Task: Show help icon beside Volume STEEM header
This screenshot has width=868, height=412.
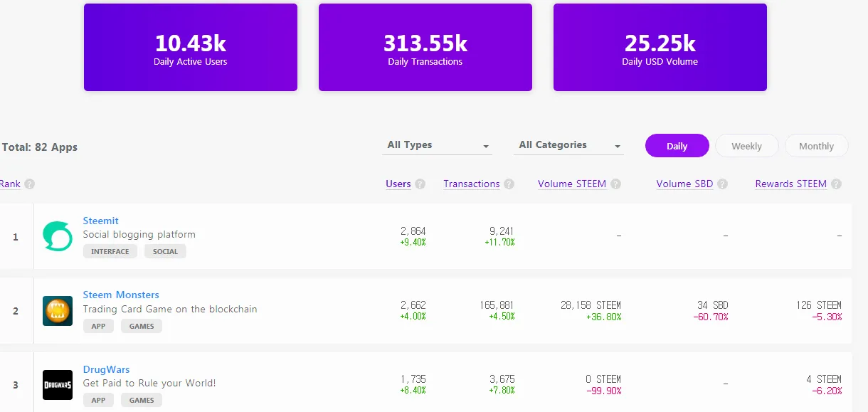Action: coord(615,184)
